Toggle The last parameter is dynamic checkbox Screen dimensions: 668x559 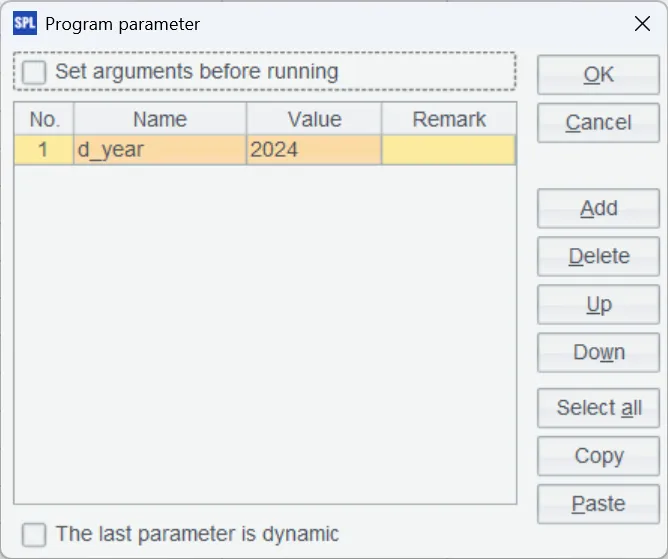pyautogui.click(x=34, y=534)
